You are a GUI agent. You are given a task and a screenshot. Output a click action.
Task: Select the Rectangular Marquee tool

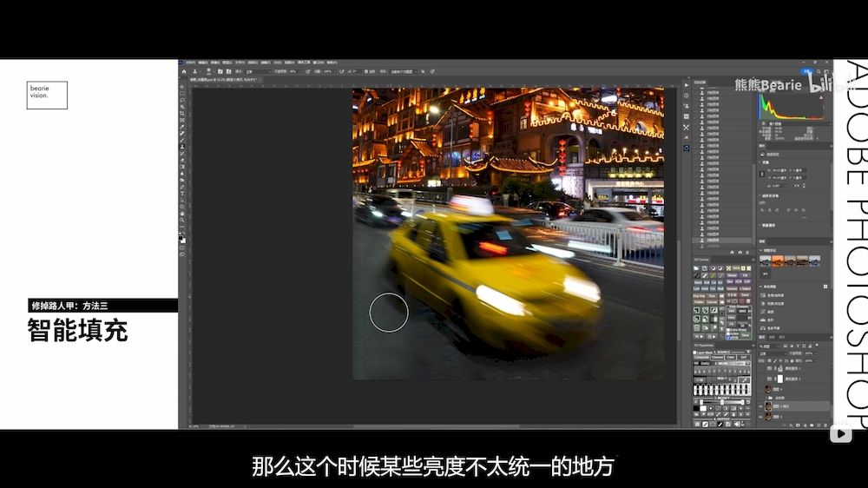pyautogui.click(x=182, y=94)
